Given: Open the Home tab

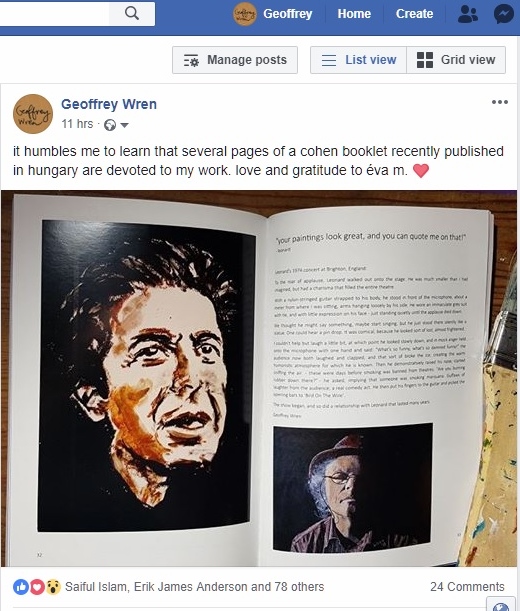Looking at the screenshot, I should [354, 14].
